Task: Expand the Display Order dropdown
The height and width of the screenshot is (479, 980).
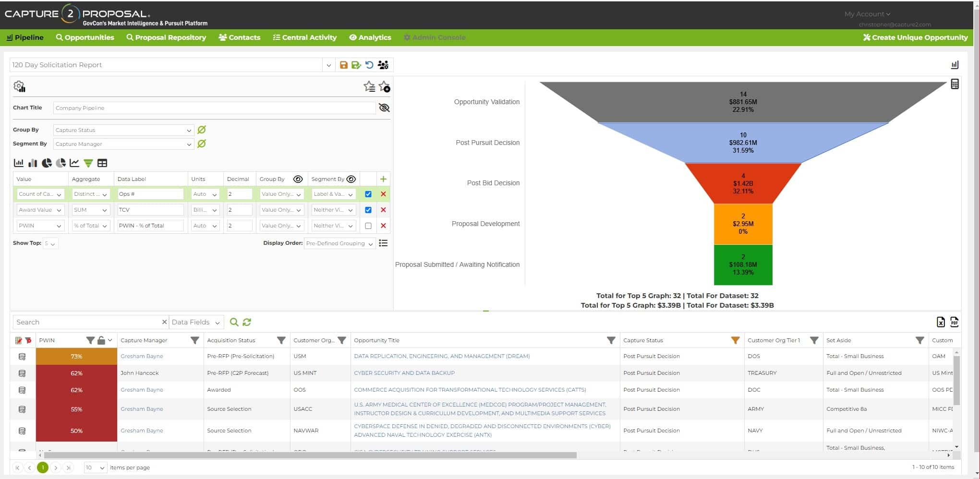Action: tap(339, 243)
